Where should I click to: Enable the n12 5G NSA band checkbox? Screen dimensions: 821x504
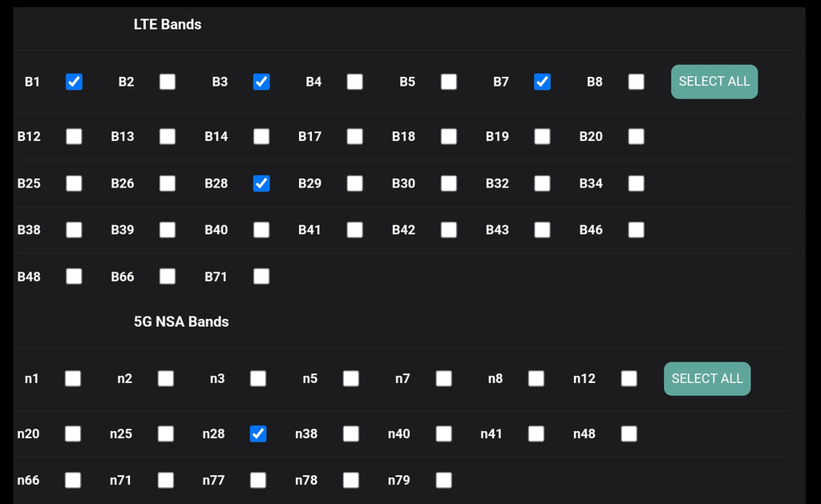629,378
